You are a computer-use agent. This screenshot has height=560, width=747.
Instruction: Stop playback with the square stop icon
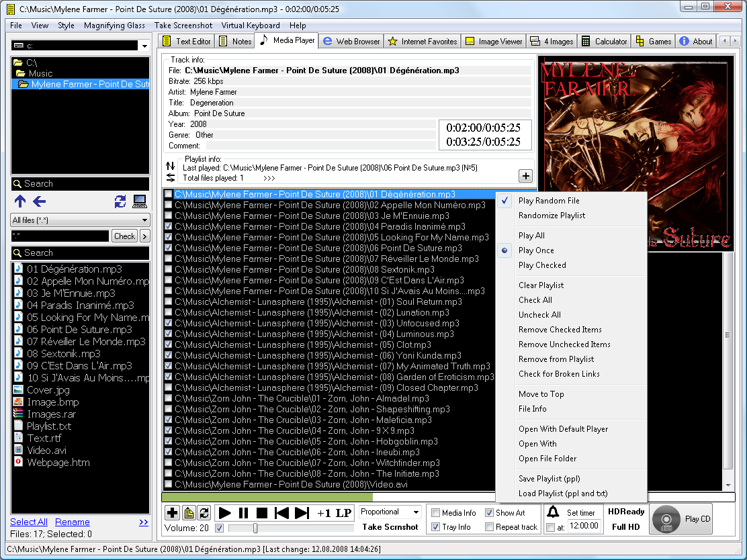pyautogui.click(x=261, y=513)
